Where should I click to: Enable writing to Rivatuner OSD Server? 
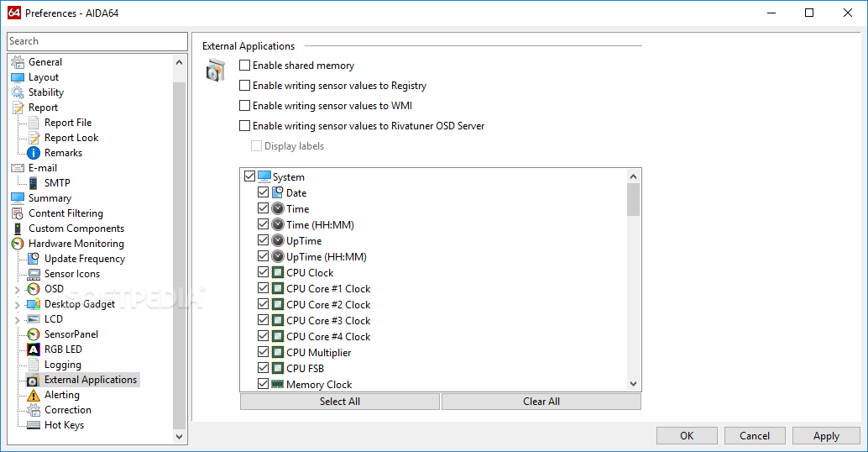[244, 126]
